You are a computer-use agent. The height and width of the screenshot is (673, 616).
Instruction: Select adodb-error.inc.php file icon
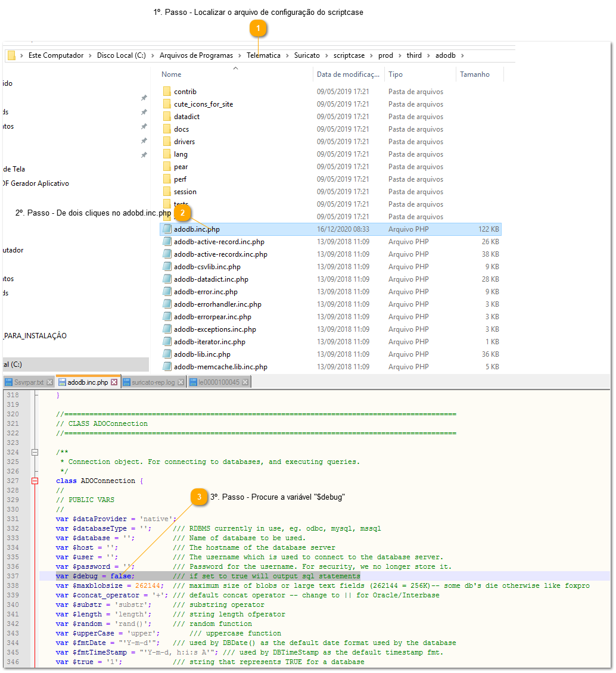(167, 291)
